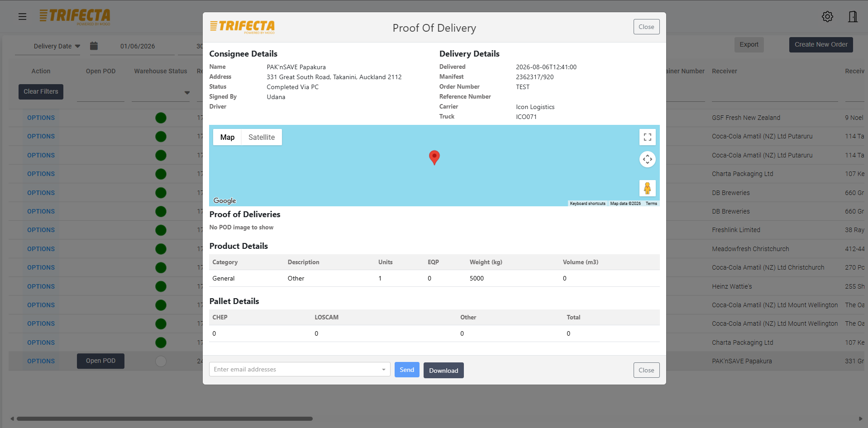868x428 pixels.
Task: Switch to Map view tab
Action: [x=227, y=137]
